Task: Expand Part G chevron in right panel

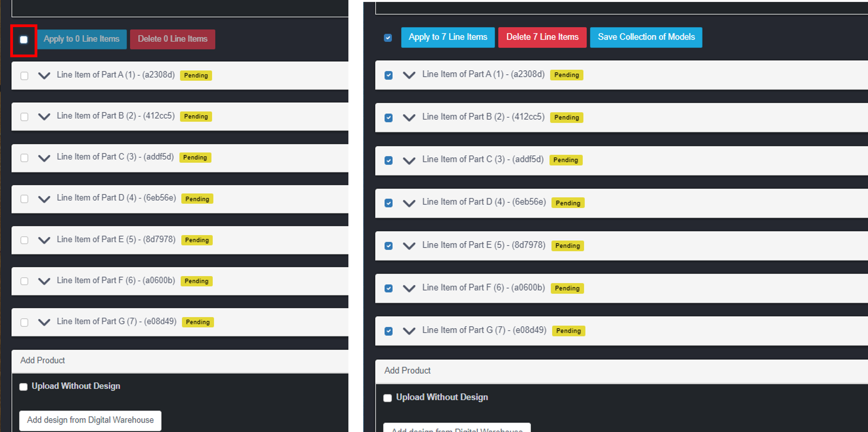Action: click(409, 331)
